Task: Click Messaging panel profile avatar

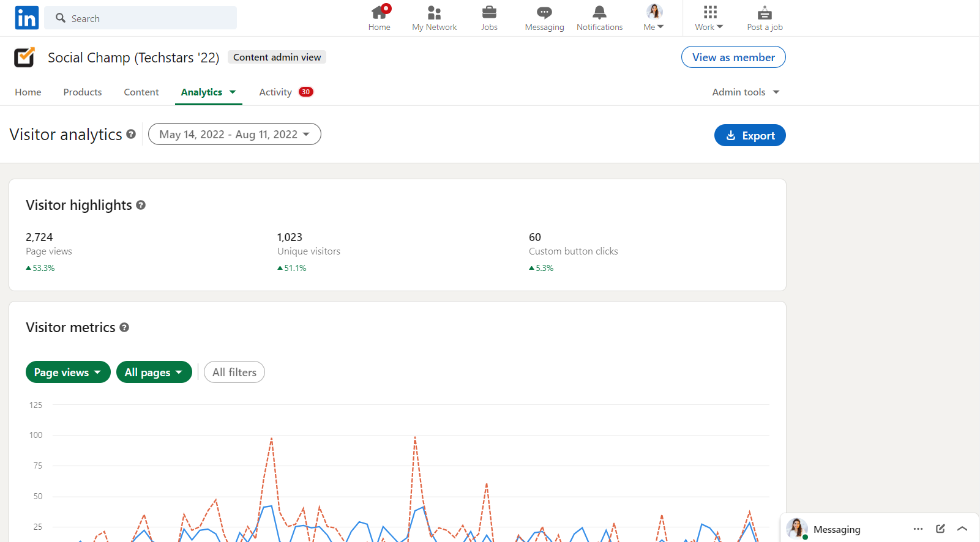Action: (796, 529)
